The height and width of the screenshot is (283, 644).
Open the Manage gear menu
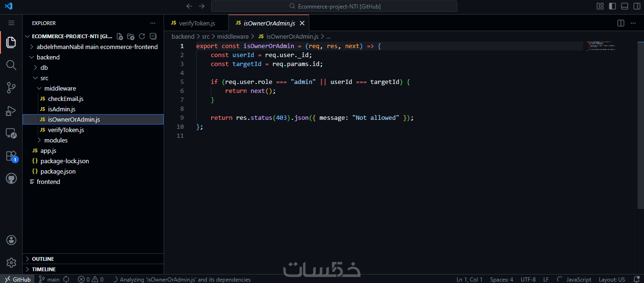click(11, 263)
